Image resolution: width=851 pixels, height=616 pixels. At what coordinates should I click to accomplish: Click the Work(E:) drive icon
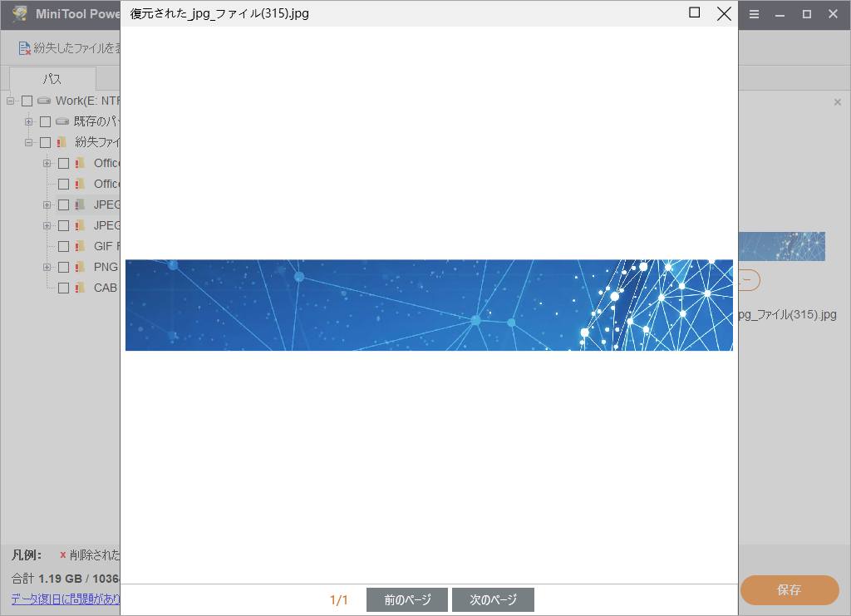44,101
